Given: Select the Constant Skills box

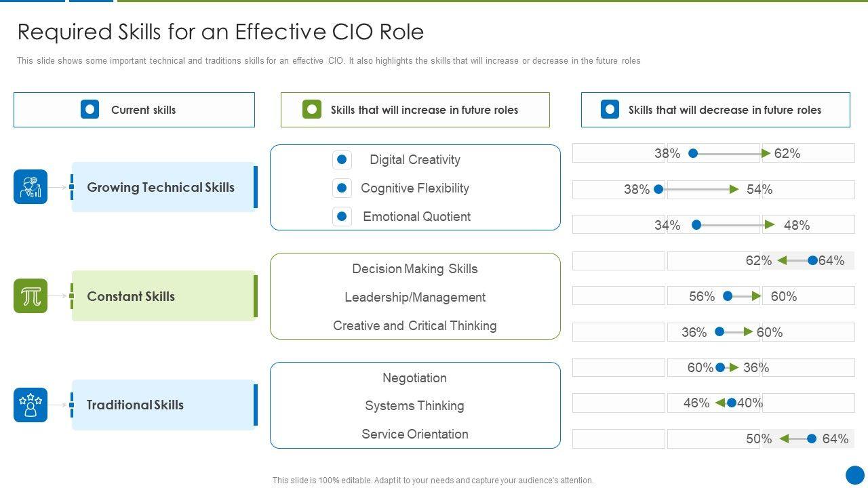Looking at the screenshot, I should (x=163, y=296).
